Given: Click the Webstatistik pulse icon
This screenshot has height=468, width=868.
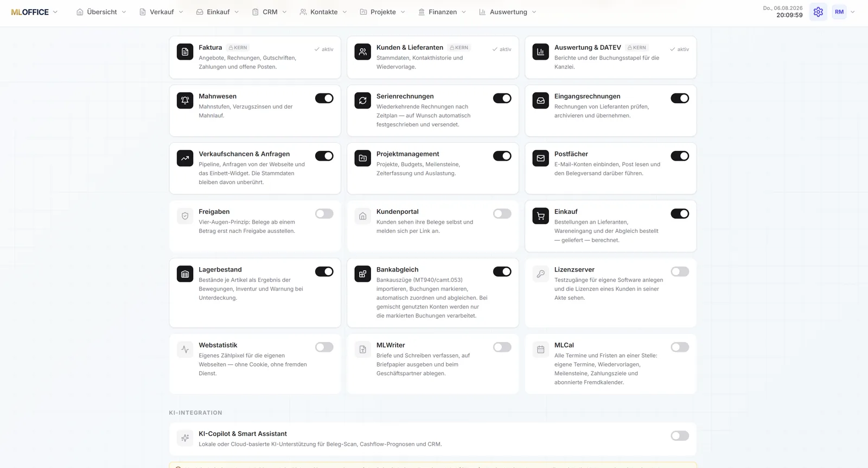Looking at the screenshot, I should (185, 349).
